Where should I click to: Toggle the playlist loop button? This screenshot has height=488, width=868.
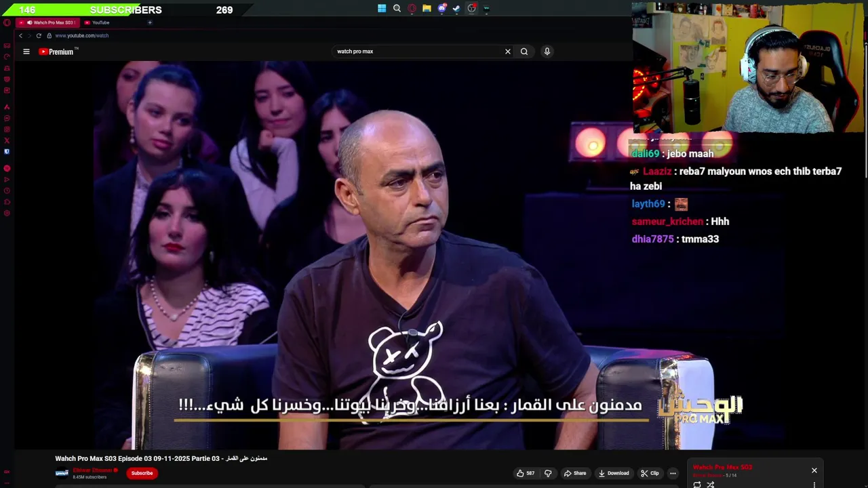pos(697,485)
